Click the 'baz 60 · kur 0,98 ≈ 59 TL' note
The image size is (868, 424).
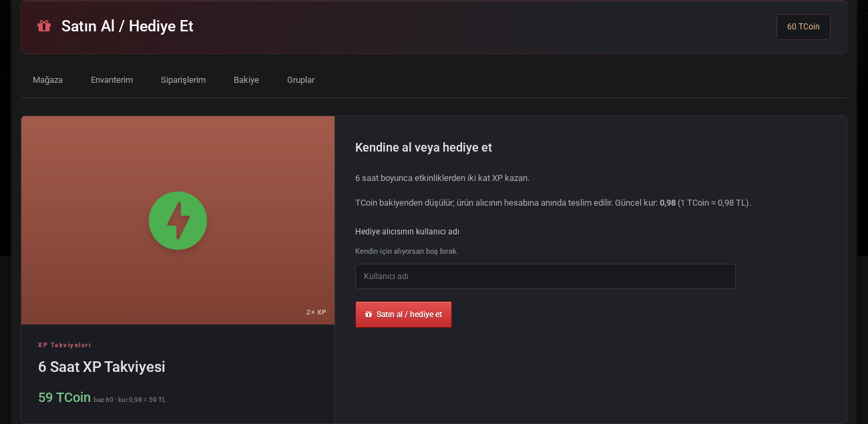coord(130,400)
